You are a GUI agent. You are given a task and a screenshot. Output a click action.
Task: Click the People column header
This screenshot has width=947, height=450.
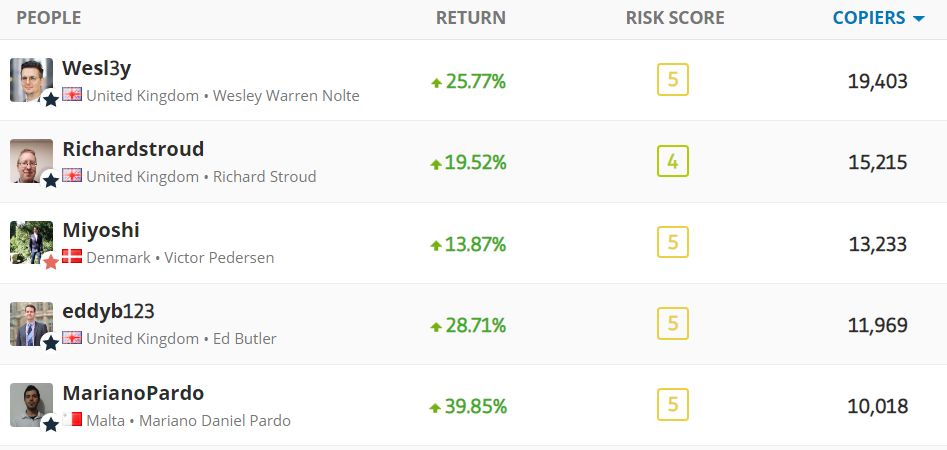click(x=49, y=18)
